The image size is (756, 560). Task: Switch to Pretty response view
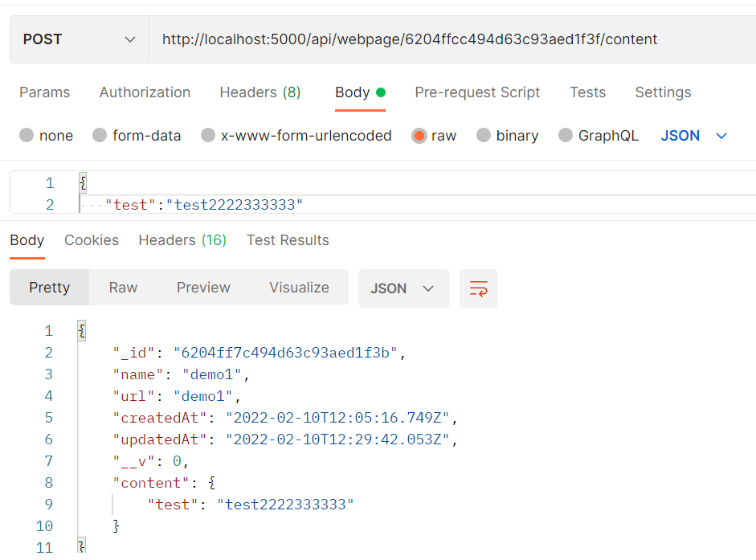point(49,288)
